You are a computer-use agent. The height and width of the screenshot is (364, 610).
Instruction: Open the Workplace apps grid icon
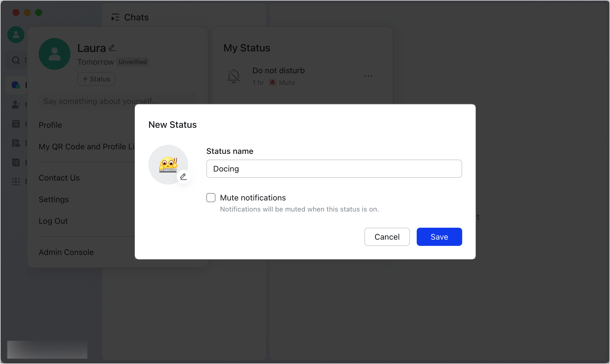(16, 181)
